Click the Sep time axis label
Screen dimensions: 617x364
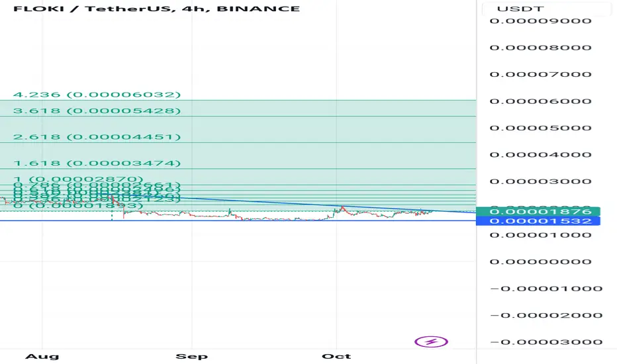[191, 357]
